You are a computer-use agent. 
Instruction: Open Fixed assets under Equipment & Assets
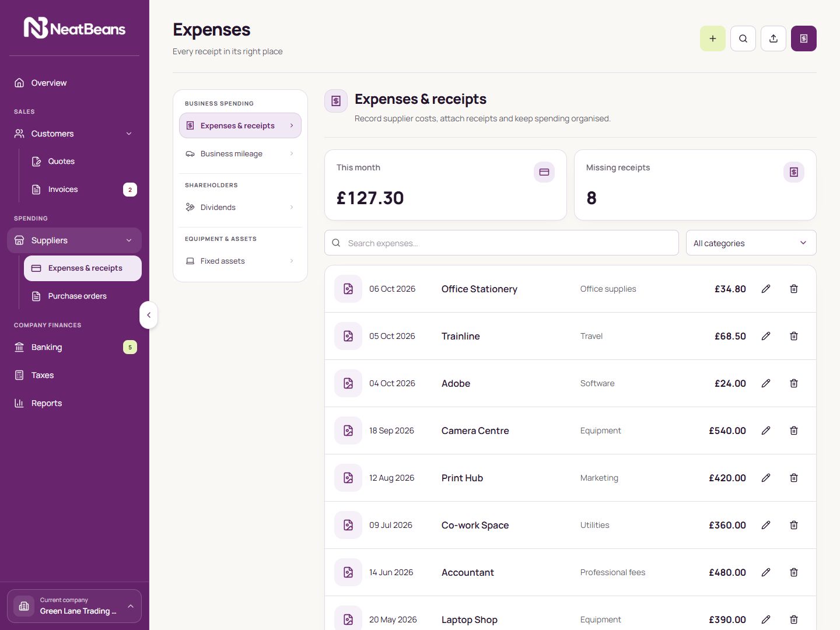point(240,261)
